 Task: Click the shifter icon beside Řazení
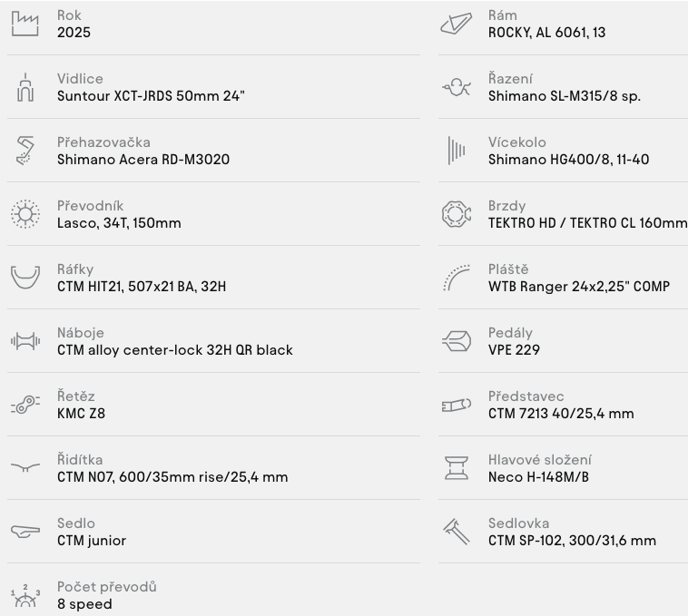[x=457, y=87]
